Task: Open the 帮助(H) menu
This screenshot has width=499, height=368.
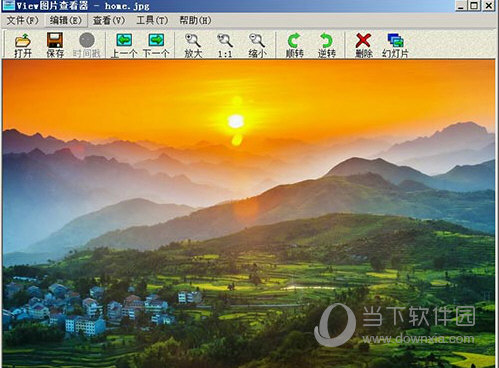Action: [x=195, y=21]
